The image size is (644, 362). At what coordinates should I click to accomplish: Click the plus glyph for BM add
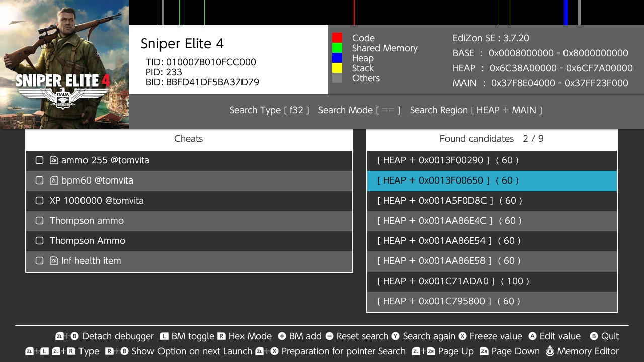[x=282, y=336]
